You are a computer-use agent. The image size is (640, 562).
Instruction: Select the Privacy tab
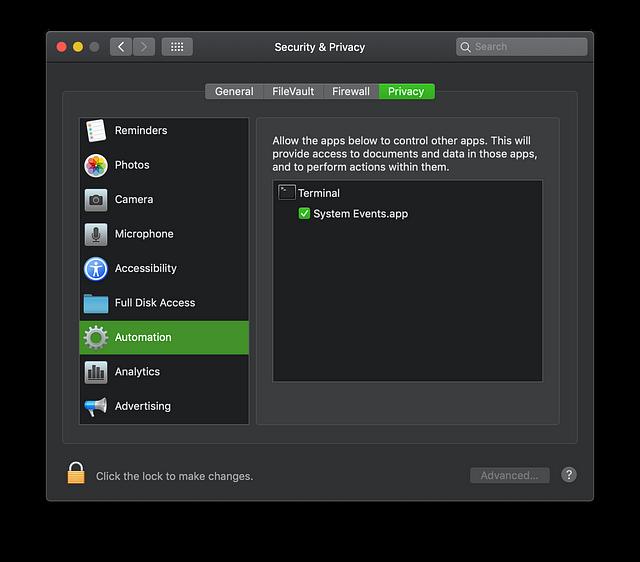point(407,91)
